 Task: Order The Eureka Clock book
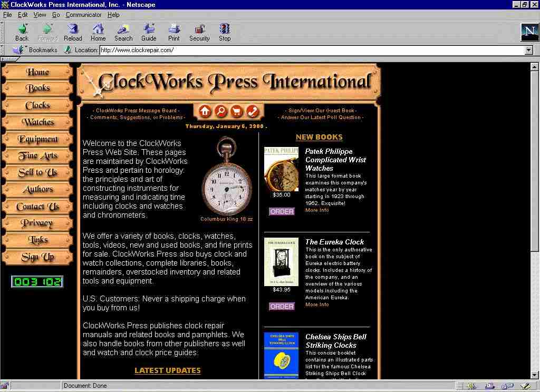coord(282,306)
